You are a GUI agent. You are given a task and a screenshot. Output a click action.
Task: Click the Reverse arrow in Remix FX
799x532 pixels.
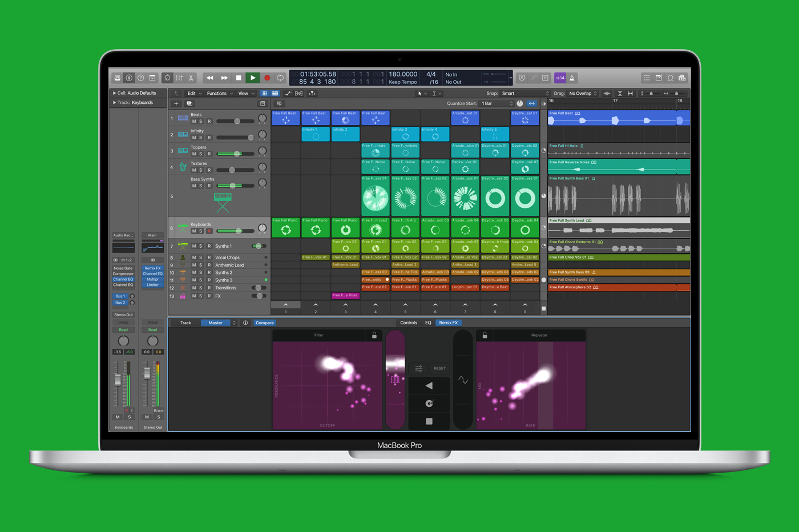[429, 386]
